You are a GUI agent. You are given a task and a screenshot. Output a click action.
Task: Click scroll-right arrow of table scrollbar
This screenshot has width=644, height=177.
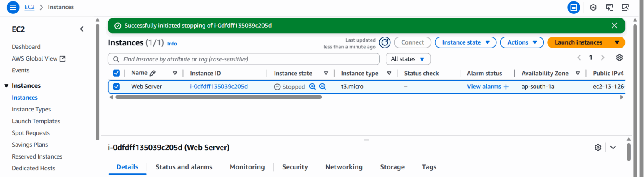(x=622, y=97)
